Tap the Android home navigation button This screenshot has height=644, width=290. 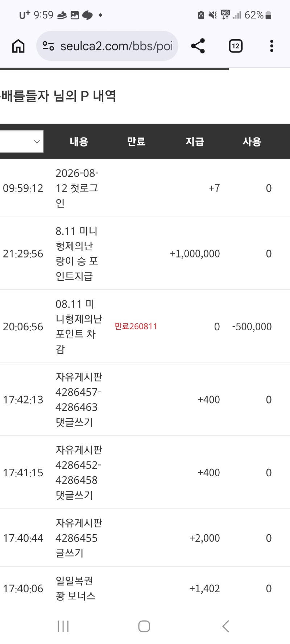point(144,626)
